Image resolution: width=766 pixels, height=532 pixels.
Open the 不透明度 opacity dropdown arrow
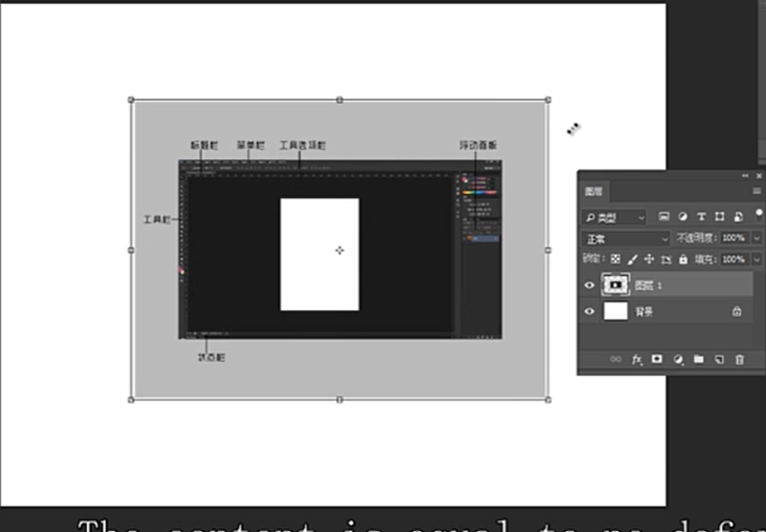pos(757,237)
